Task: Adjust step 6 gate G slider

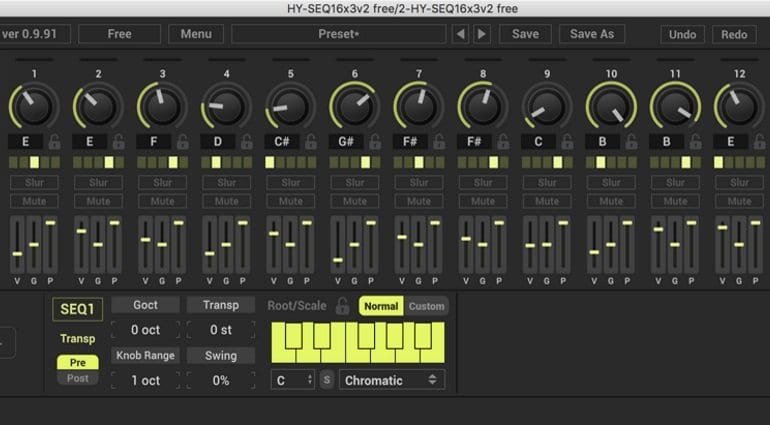Action: 355,245
